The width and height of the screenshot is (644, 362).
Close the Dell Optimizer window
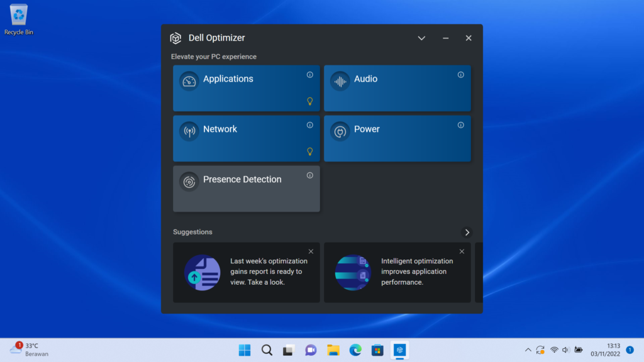point(468,38)
